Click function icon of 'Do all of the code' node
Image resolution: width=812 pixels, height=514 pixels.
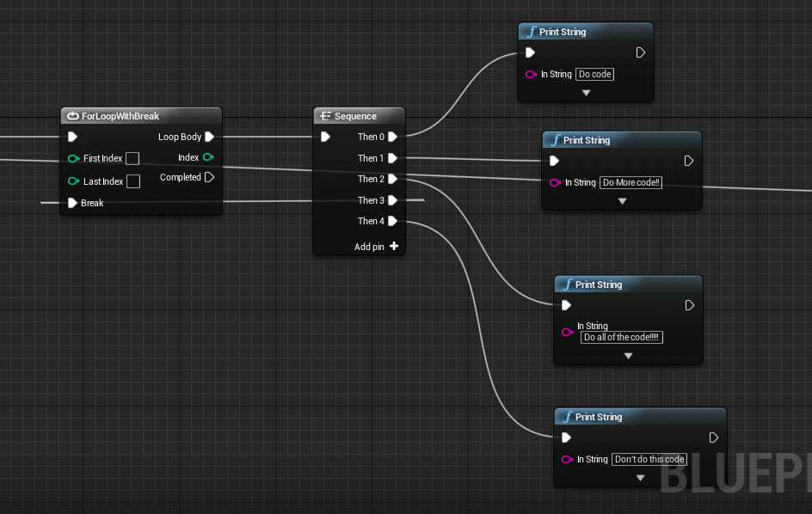(568, 285)
